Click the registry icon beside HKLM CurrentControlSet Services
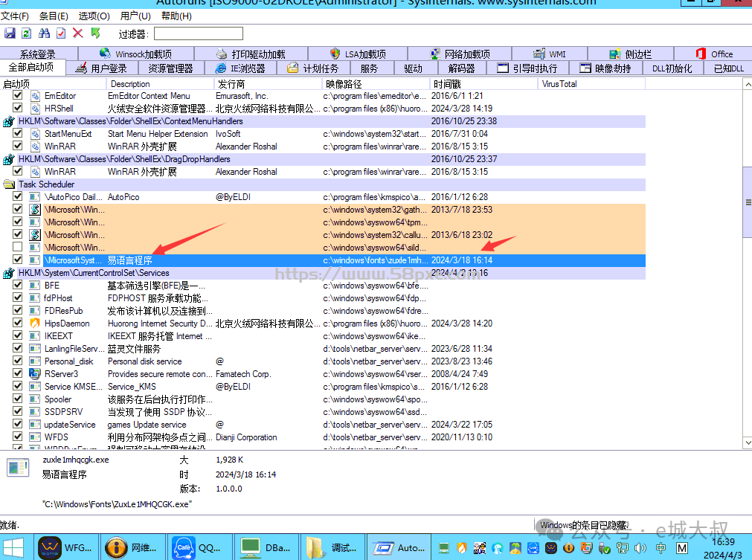Image resolution: width=752 pixels, height=560 pixels. tap(9, 273)
